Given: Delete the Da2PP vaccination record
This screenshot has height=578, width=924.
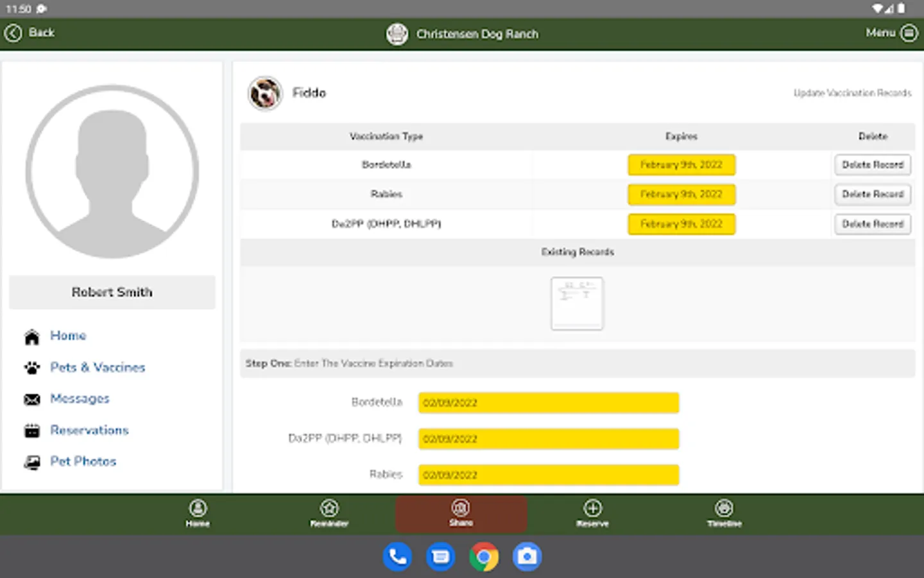Looking at the screenshot, I should pos(873,224).
